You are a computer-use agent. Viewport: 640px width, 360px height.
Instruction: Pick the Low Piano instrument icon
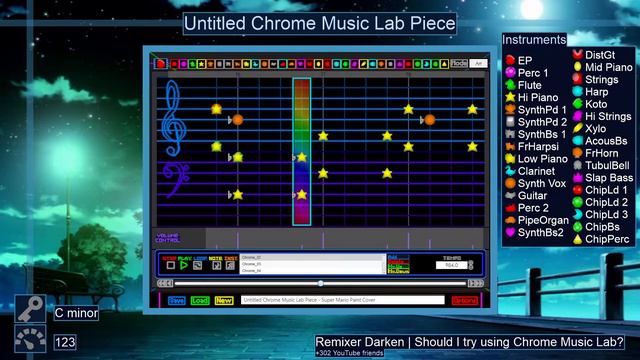[246, 64]
